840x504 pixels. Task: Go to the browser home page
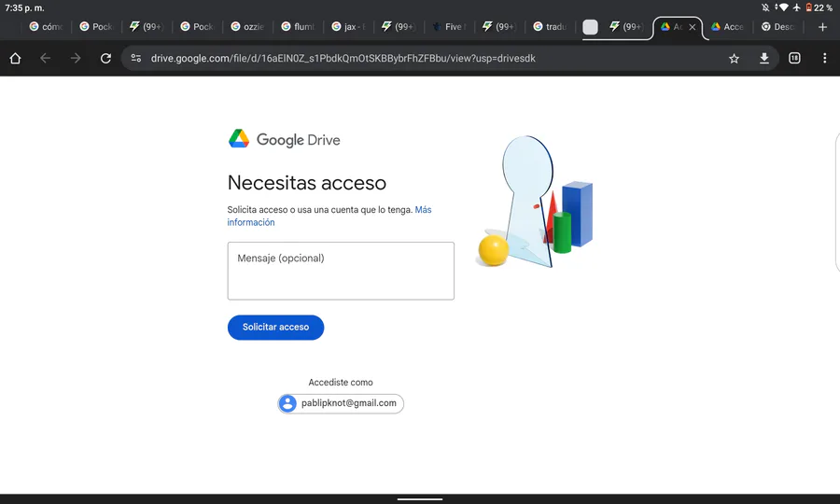15,59
